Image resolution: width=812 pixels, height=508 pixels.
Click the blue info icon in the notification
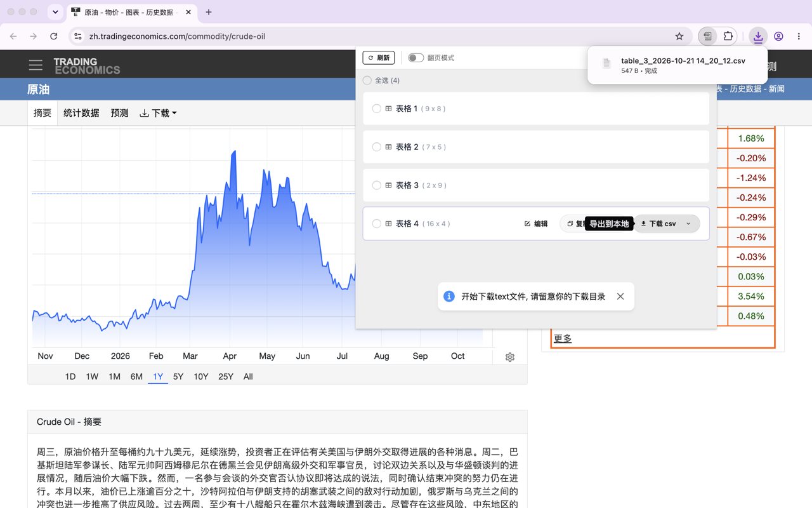pyautogui.click(x=449, y=297)
